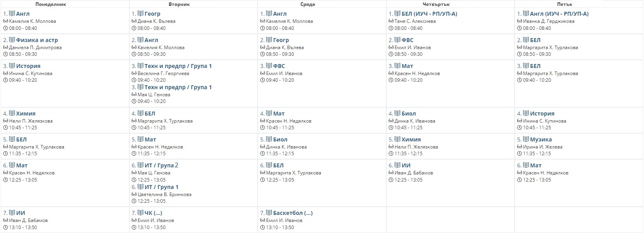The height and width of the screenshot is (233, 644).
Task: Select the Понеделник column header
Action: click(x=51, y=4)
